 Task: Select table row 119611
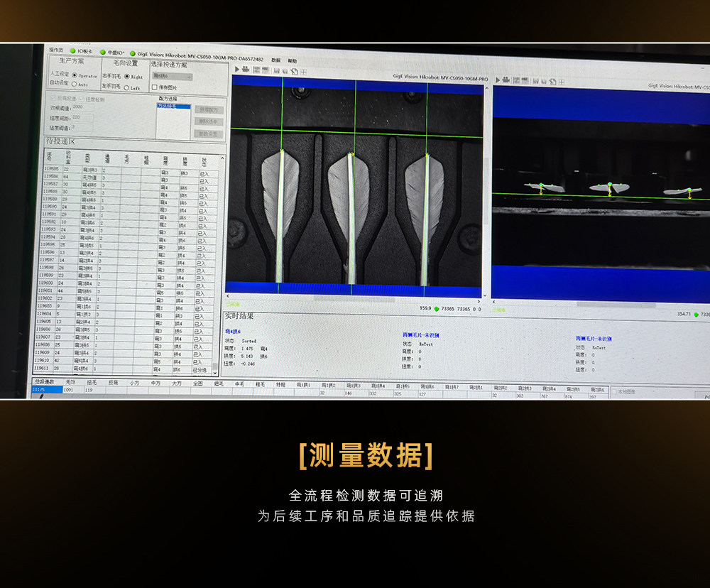[123, 369]
